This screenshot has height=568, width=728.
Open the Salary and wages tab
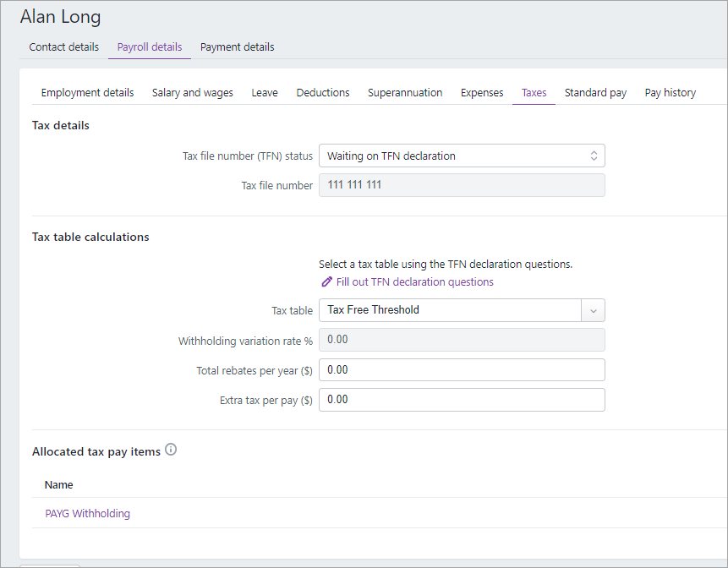(x=192, y=92)
